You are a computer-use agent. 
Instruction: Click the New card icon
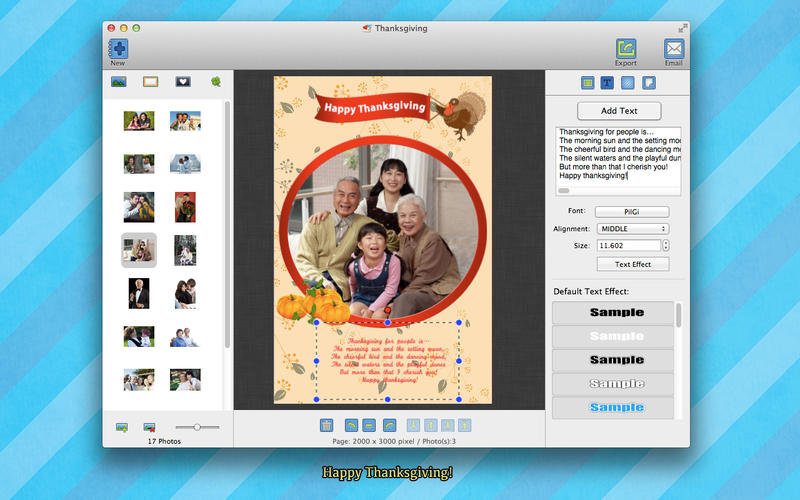(118, 48)
